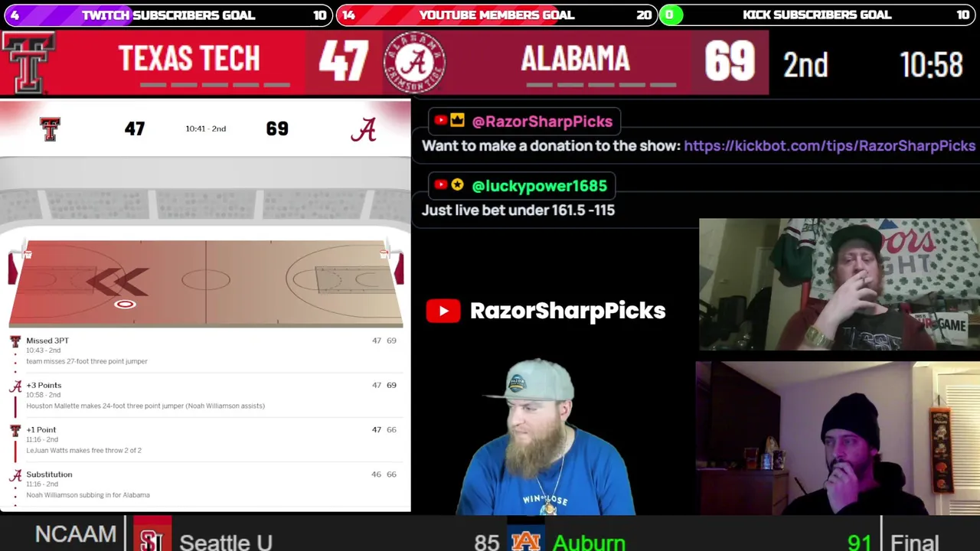The width and height of the screenshot is (980, 551).
Task: Select the Substitution Noah Williamson entry
Action: point(205,484)
